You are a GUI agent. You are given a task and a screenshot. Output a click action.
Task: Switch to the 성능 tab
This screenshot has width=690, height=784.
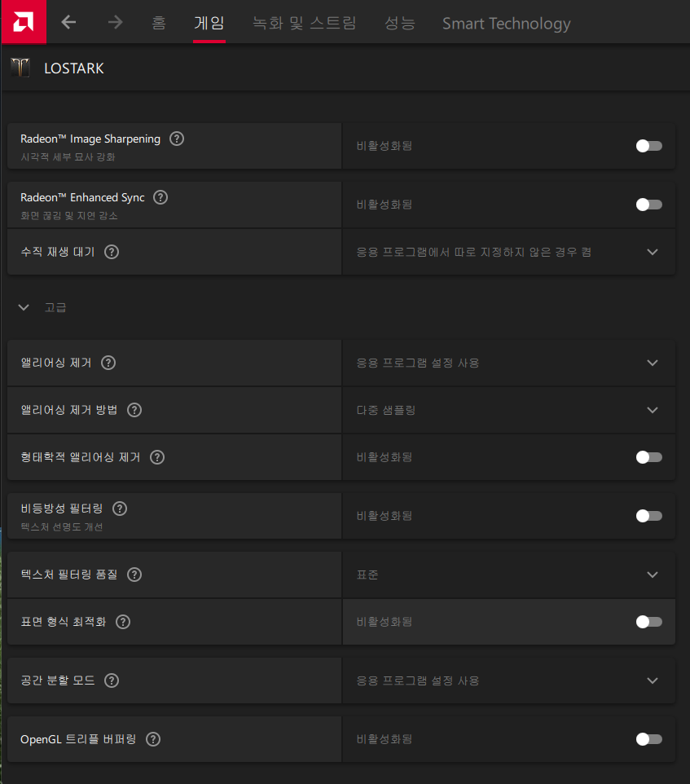[399, 23]
